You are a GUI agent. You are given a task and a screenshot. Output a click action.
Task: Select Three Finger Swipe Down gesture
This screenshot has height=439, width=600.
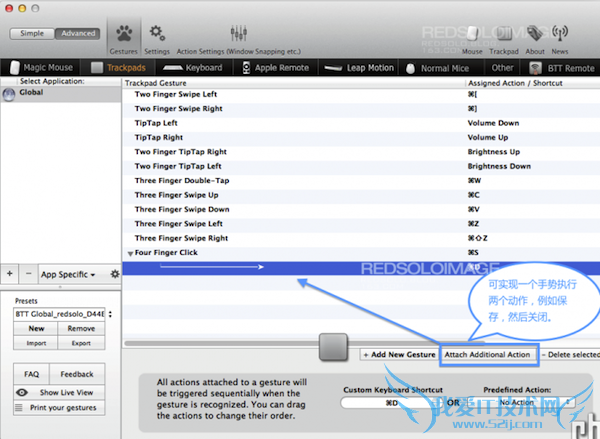[x=182, y=209]
